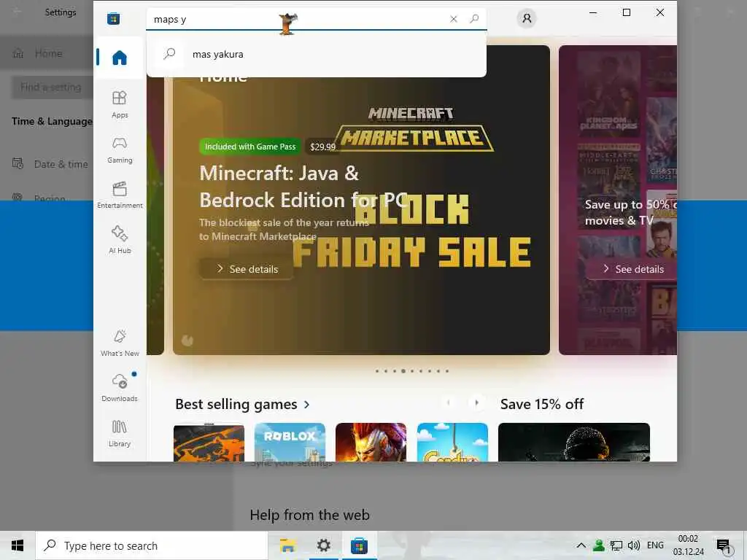Open the clock and date flyout
The width and height of the screenshot is (747, 560).
click(688, 545)
